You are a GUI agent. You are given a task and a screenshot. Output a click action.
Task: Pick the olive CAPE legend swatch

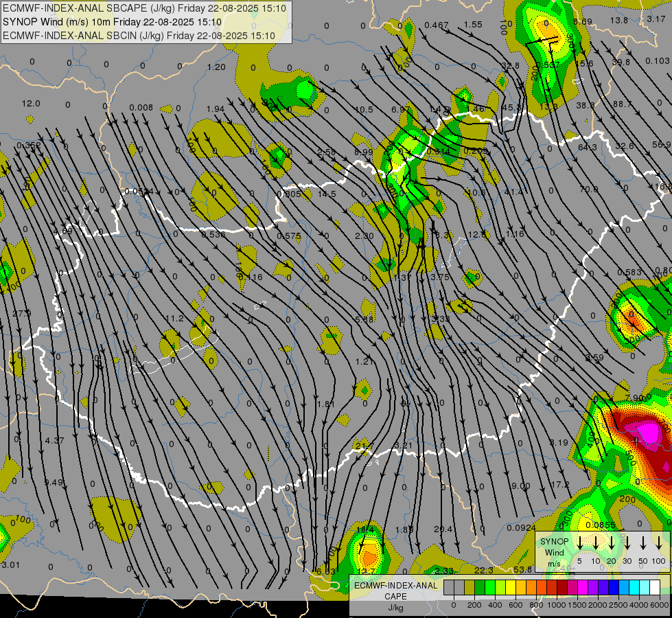[470, 587]
